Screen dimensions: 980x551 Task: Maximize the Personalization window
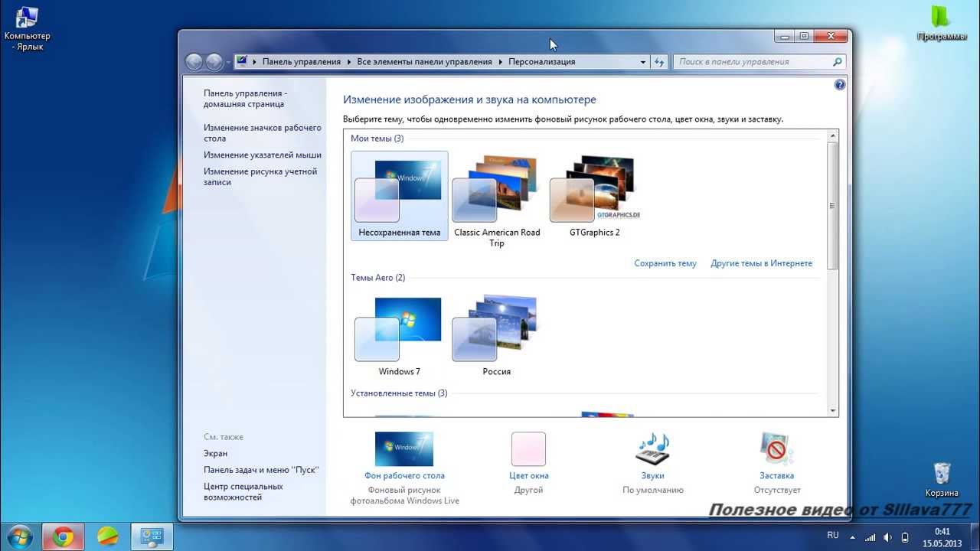tap(804, 36)
